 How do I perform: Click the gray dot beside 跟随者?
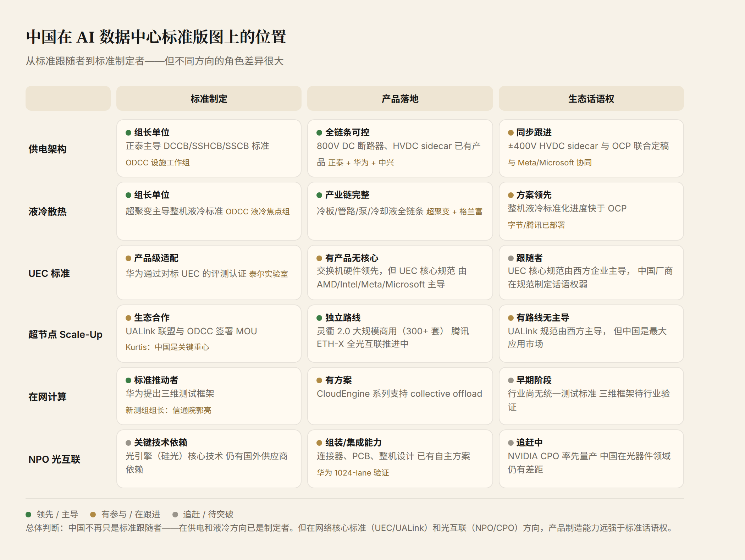(511, 258)
